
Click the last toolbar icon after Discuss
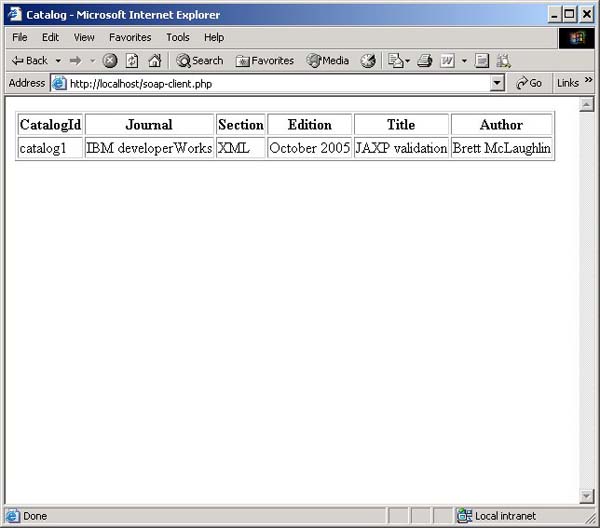503,60
